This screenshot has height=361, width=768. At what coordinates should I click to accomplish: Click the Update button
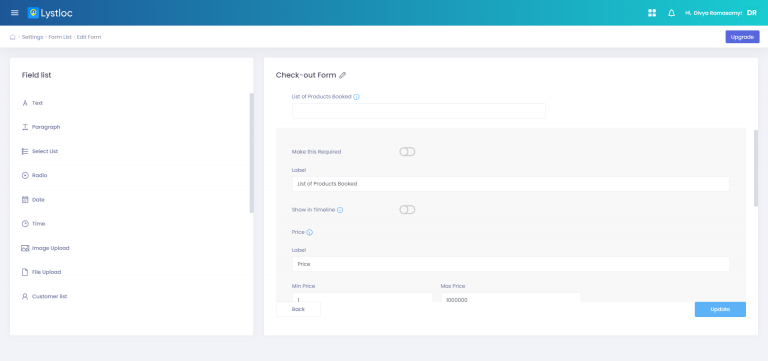coord(720,309)
